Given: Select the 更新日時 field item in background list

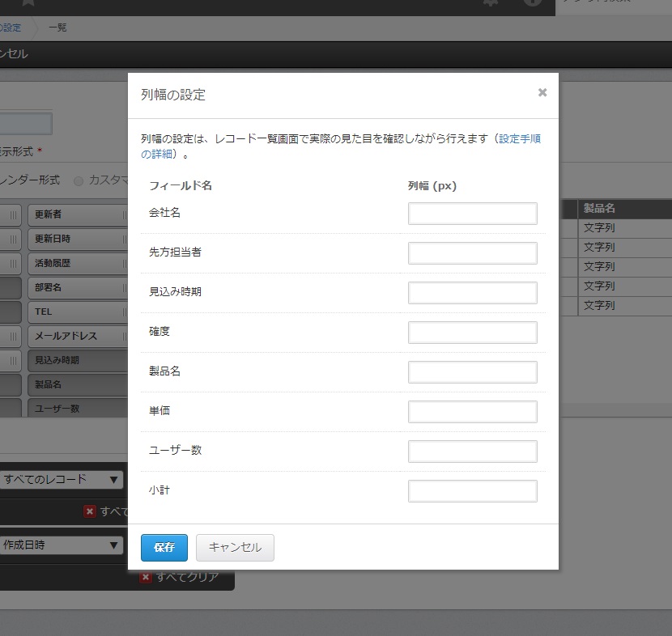Looking at the screenshot, I should 78,239.
